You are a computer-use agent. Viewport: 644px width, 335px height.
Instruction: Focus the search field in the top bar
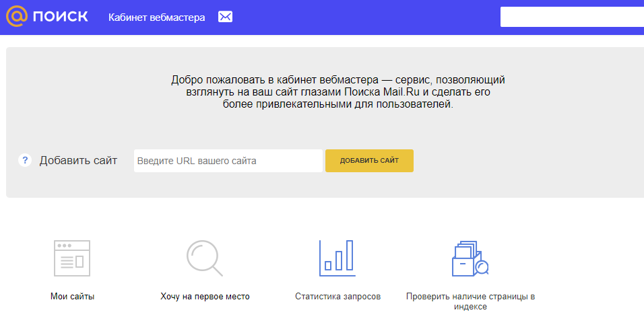coord(571,17)
